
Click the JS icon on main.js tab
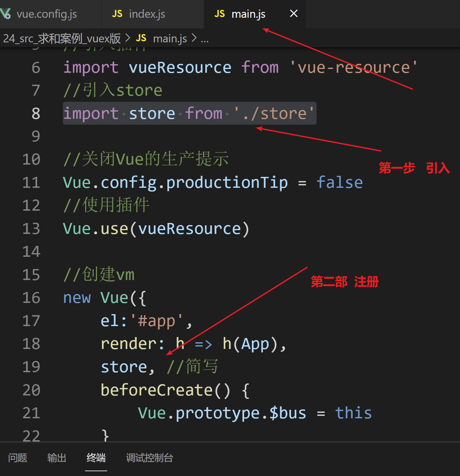pos(219,14)
